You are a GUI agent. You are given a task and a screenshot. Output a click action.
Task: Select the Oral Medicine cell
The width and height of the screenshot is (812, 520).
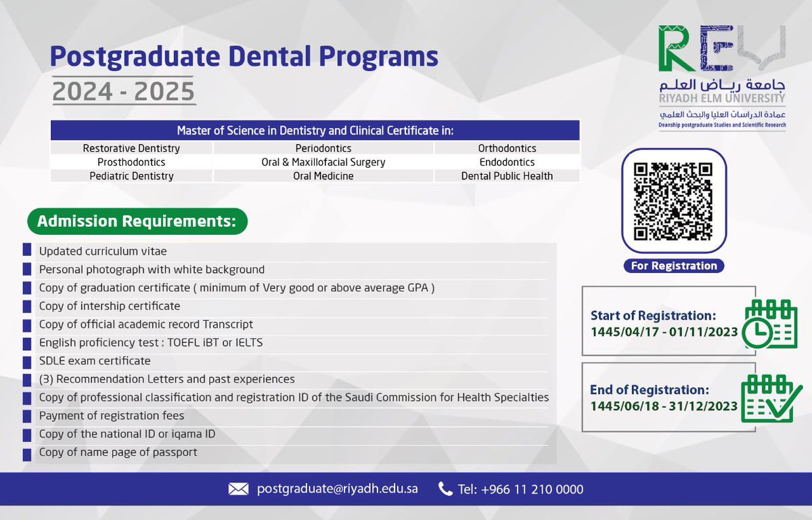323,176
